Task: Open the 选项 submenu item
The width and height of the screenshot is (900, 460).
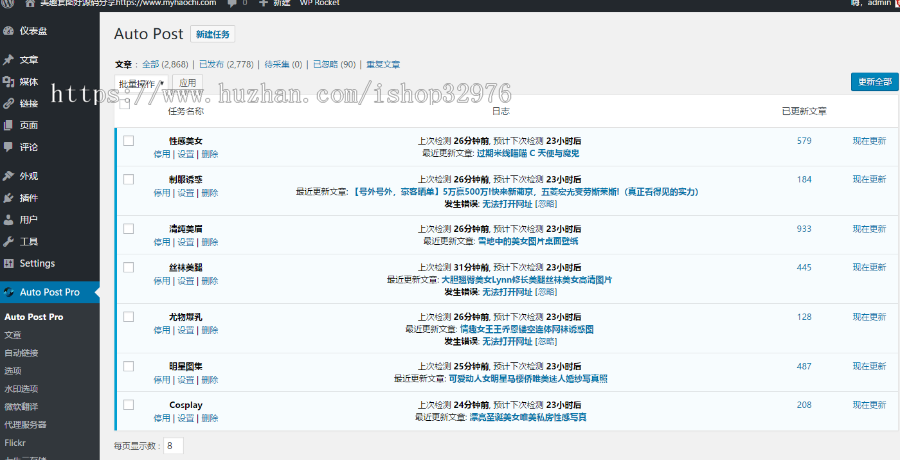Action: pos(13,371)
